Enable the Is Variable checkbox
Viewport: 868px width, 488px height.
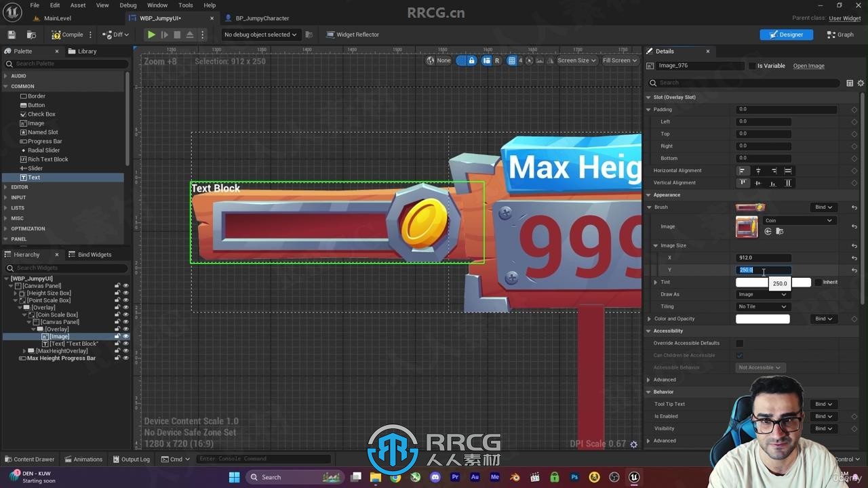[752, 66]
